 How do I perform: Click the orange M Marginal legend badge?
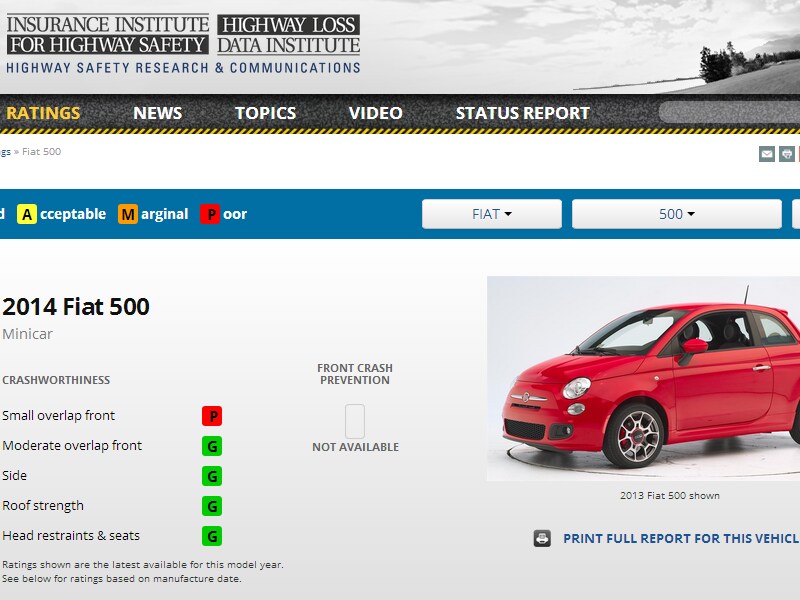pos(128,214)
